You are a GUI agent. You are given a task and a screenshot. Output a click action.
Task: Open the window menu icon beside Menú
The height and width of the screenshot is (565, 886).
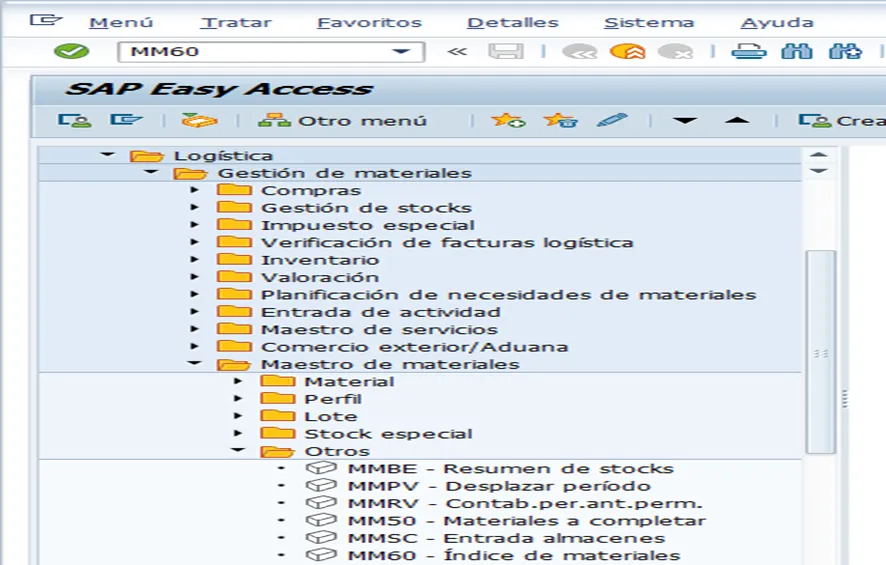45,20
